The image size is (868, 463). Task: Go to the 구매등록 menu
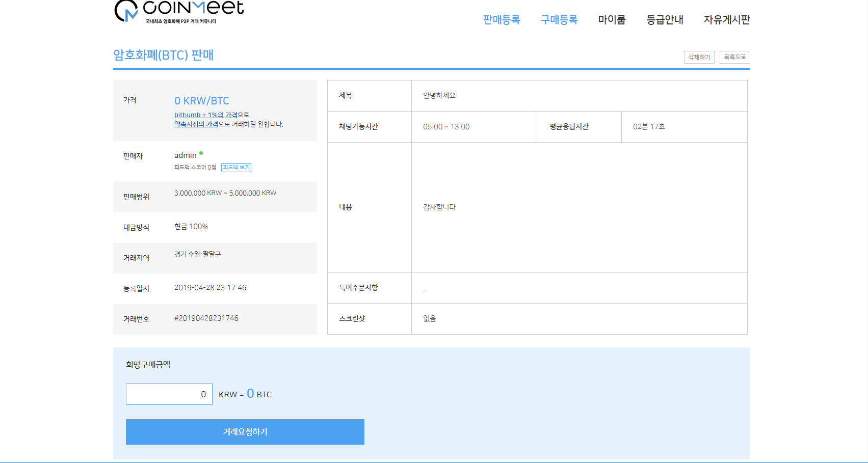click(x=559, y=20)
